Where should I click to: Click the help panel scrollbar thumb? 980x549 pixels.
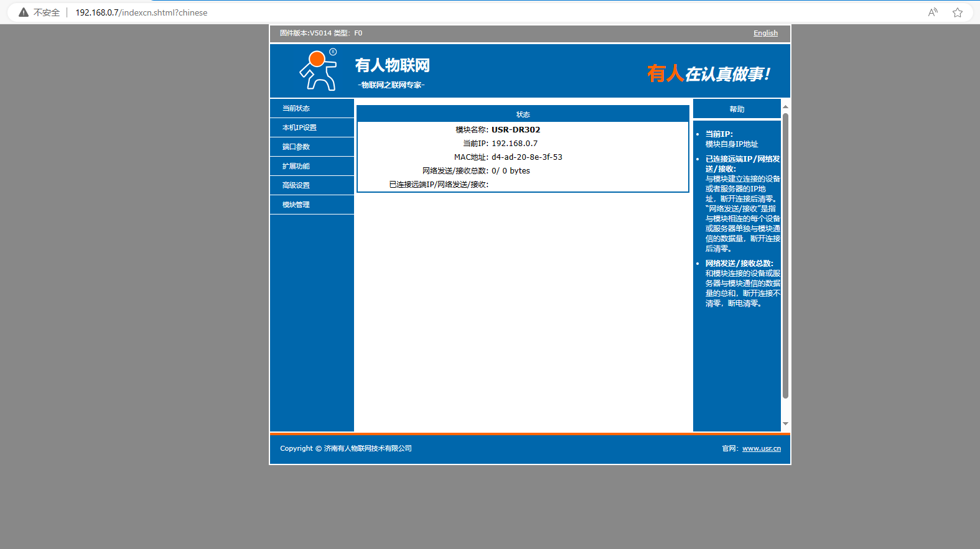[x=785, y=256]
